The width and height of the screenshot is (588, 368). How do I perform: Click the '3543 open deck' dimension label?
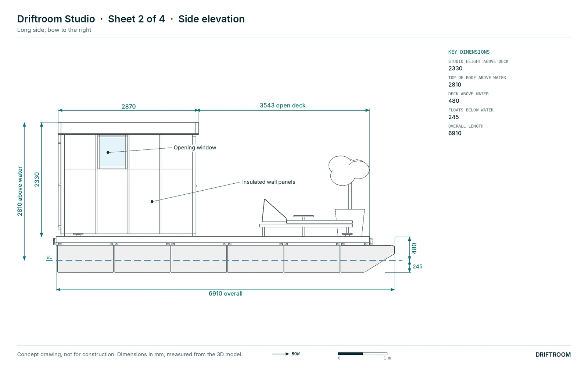coord(283,105)
